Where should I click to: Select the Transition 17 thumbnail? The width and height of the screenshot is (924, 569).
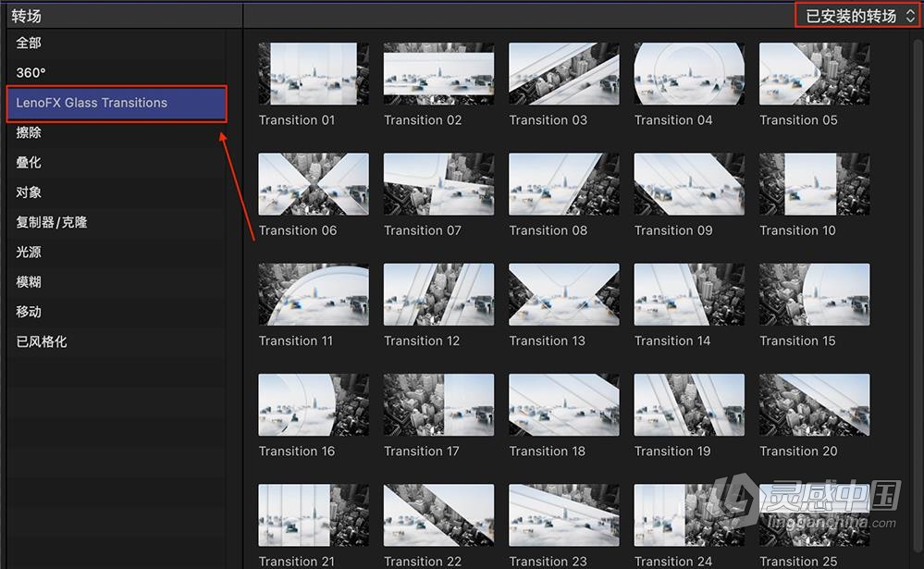click(438, 404)
